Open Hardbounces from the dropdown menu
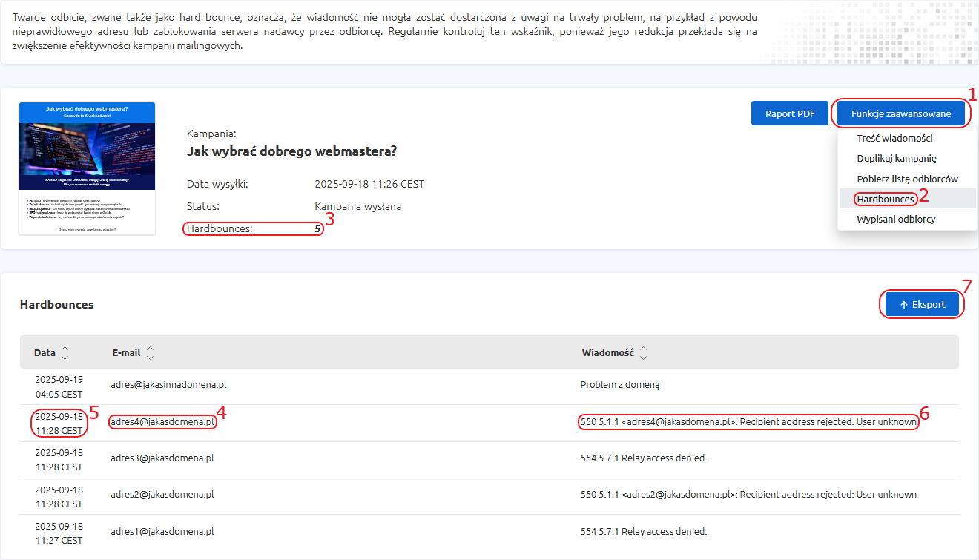 click(885, 199)
